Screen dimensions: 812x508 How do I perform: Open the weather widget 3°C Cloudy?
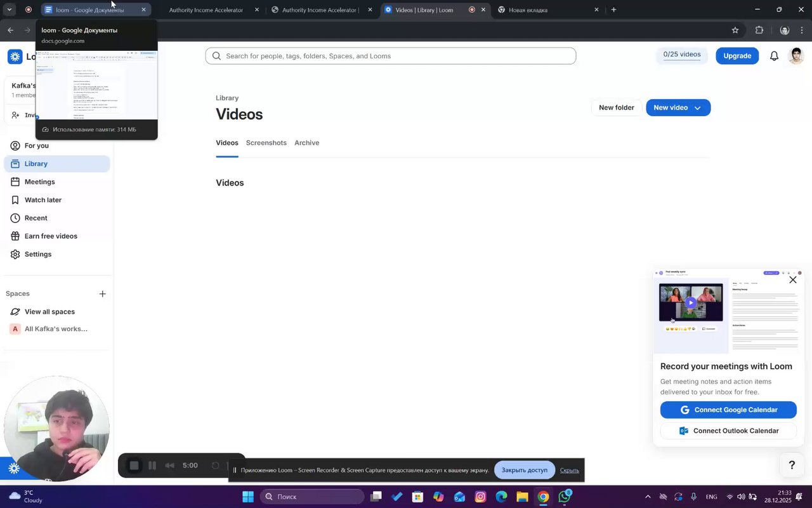(x=25, y=497)
